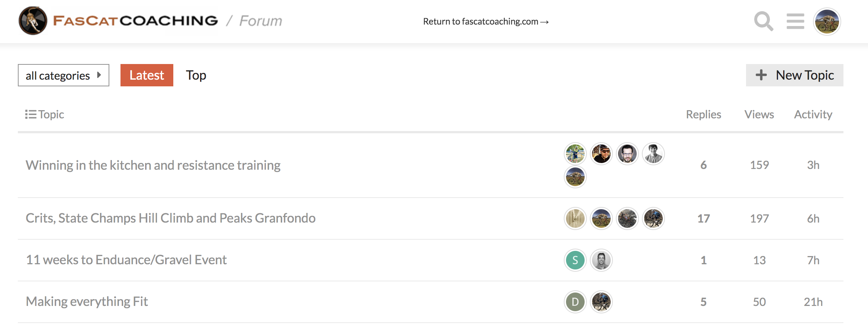Click the 17 replies count
This screenshot has height=332, width=868.
pyautogui.click(x=703, y=218)
